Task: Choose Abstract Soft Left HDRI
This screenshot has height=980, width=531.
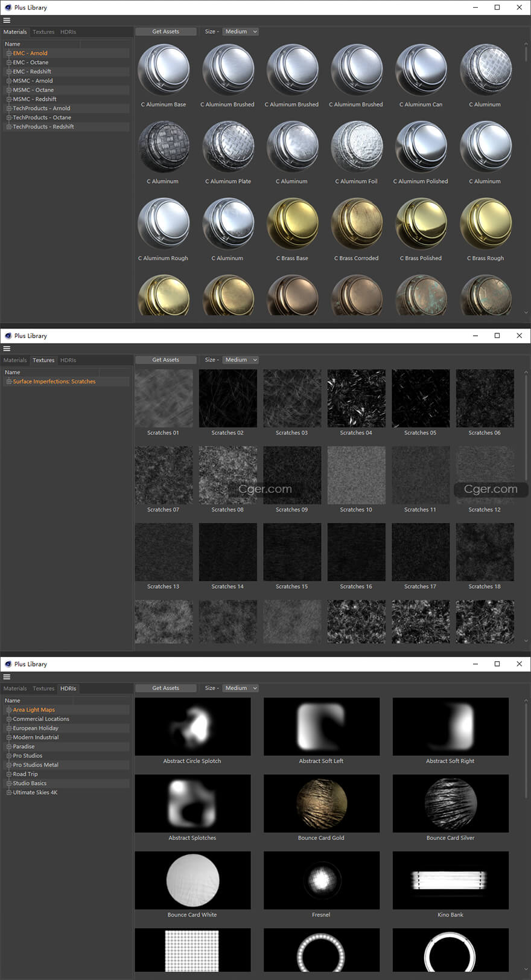Action: click(322, 726)
